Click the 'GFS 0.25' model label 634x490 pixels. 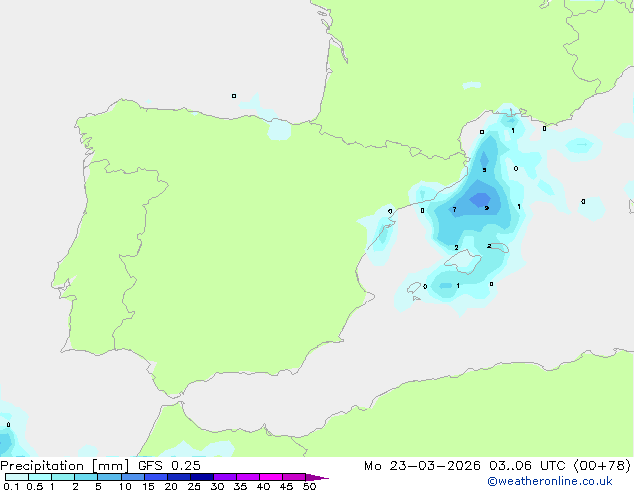tap(169, 466)
